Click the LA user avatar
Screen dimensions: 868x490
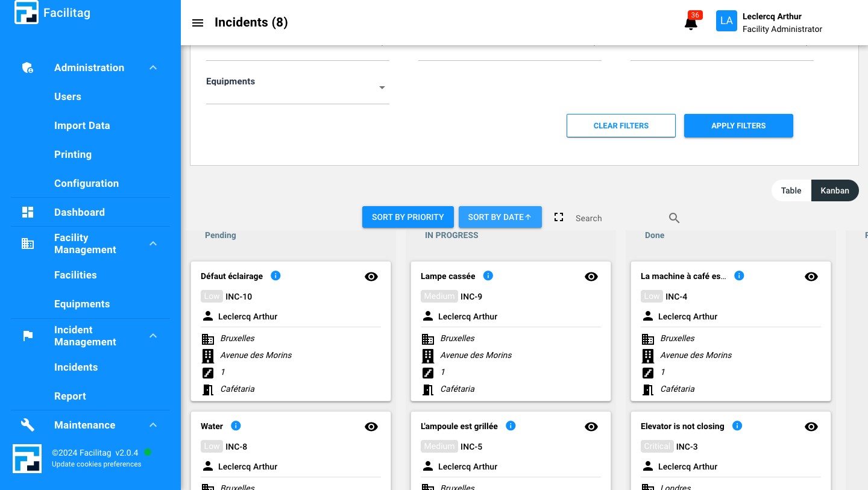click(x=726, y=21)
